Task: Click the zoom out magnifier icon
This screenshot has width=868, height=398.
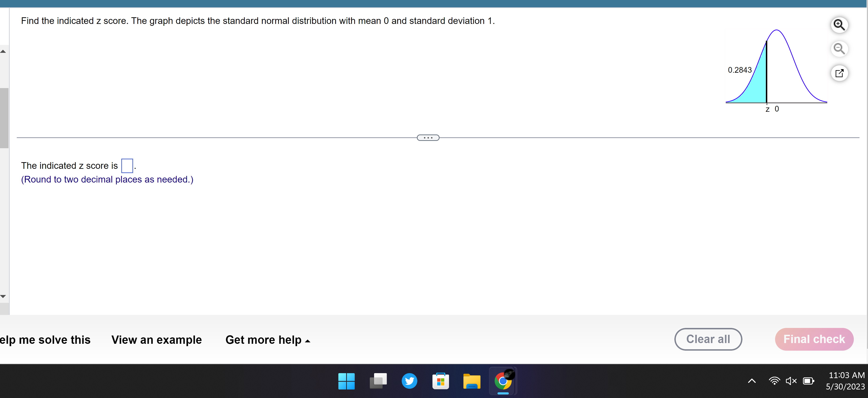Action: pyautogui.click(x=839, y=49)
